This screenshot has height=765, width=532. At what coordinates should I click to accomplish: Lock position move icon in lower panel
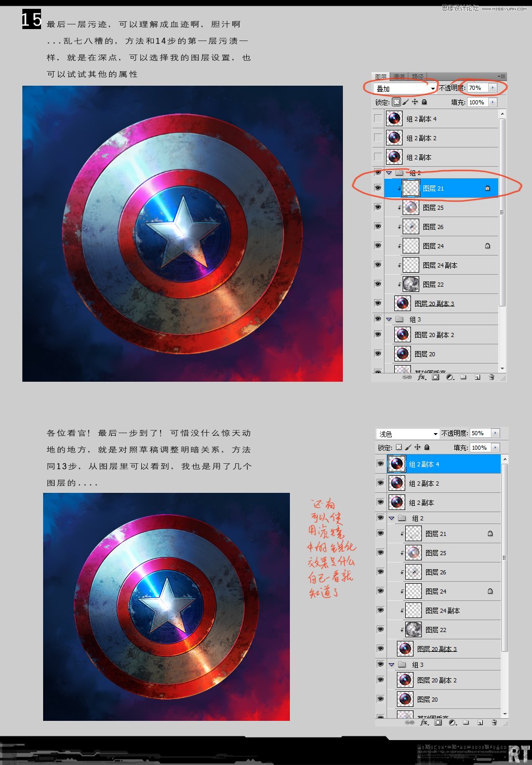pyautogui.click(x=418, y=447)
